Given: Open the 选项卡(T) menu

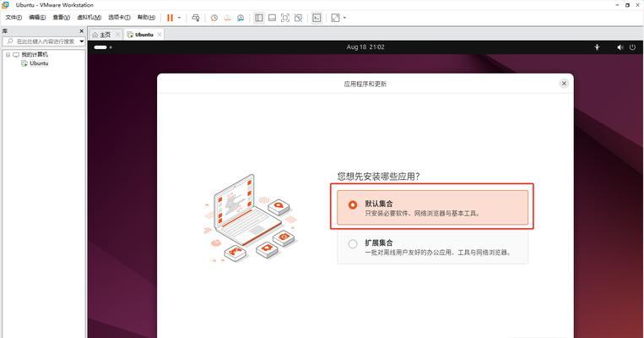Looking at the screenshot, I should [x=119, y=17].
